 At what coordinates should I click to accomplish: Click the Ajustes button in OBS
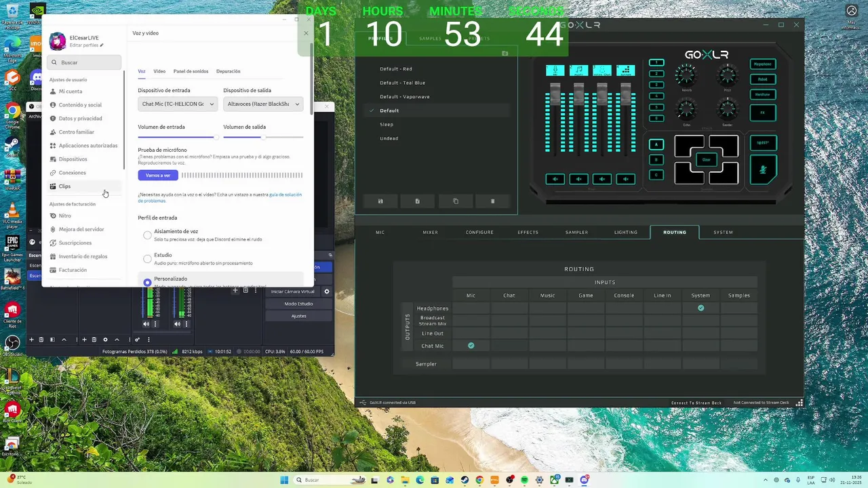298,316
